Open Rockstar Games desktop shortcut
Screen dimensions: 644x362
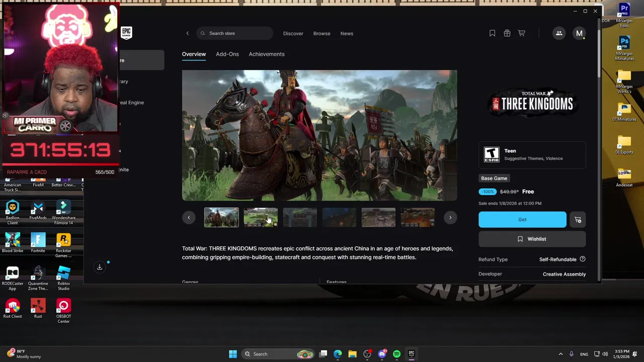[x=63, y=246]
